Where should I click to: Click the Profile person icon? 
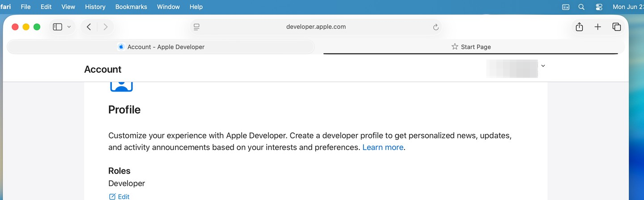tap(121, 86)
